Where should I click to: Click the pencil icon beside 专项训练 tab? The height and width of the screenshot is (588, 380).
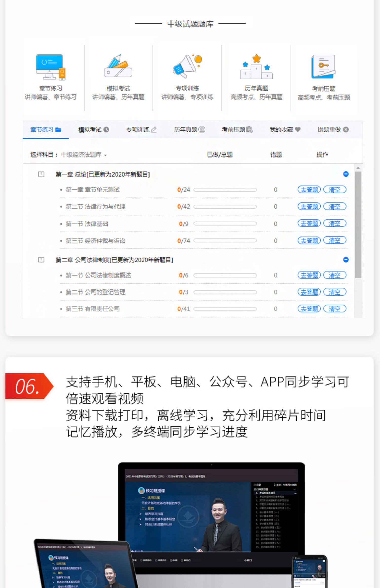154,130
